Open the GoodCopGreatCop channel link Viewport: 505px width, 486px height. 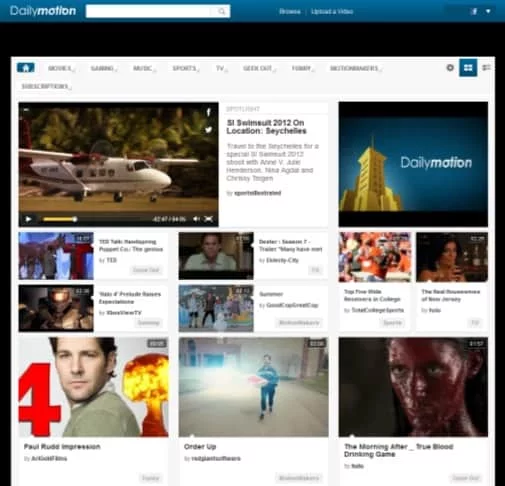[x=292, y=305]
